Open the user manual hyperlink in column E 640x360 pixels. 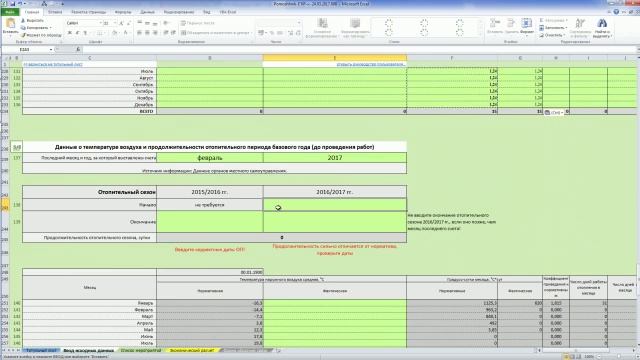[371, 64]
